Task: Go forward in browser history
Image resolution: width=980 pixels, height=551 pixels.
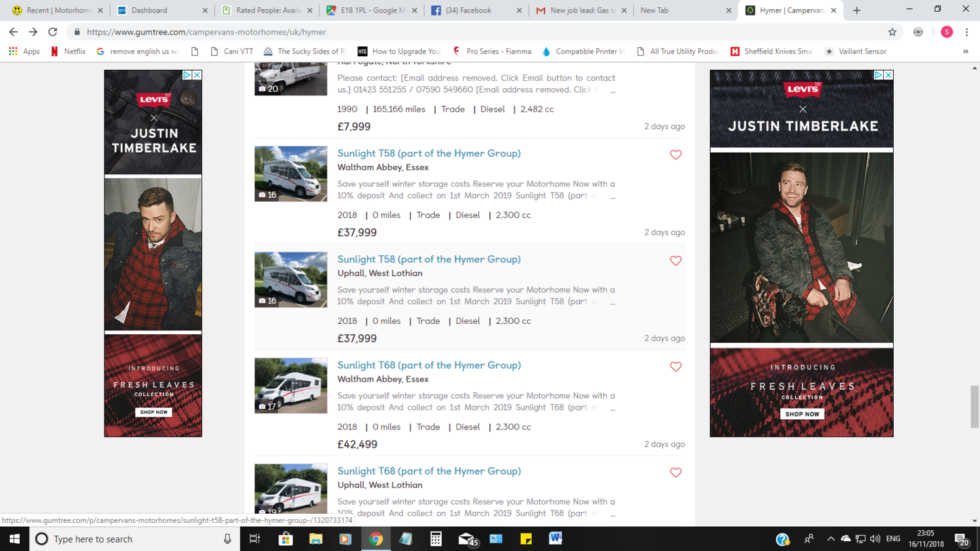Action: 33,31
